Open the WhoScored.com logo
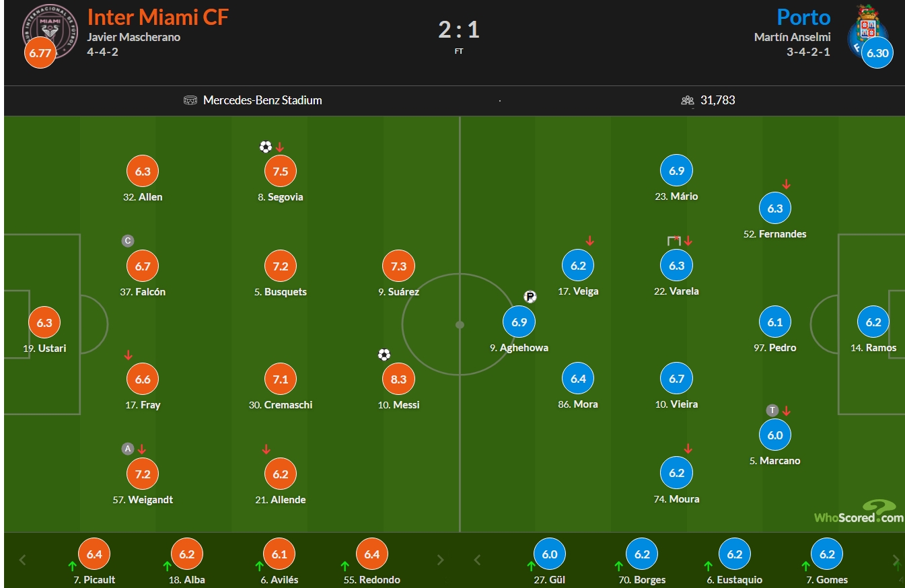The height and width of the screenshot is (588, 905). point(859,512)
